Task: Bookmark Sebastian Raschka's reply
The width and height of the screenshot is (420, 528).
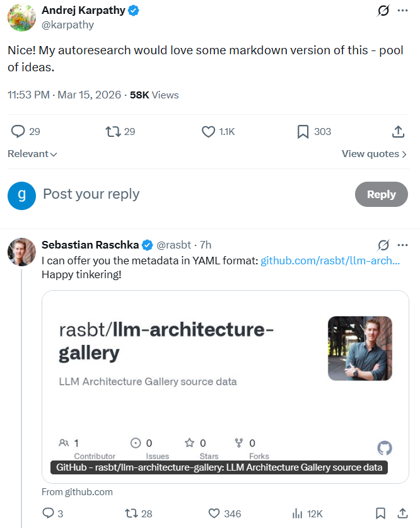Action: pyautogui.click(x=380, y=513)
